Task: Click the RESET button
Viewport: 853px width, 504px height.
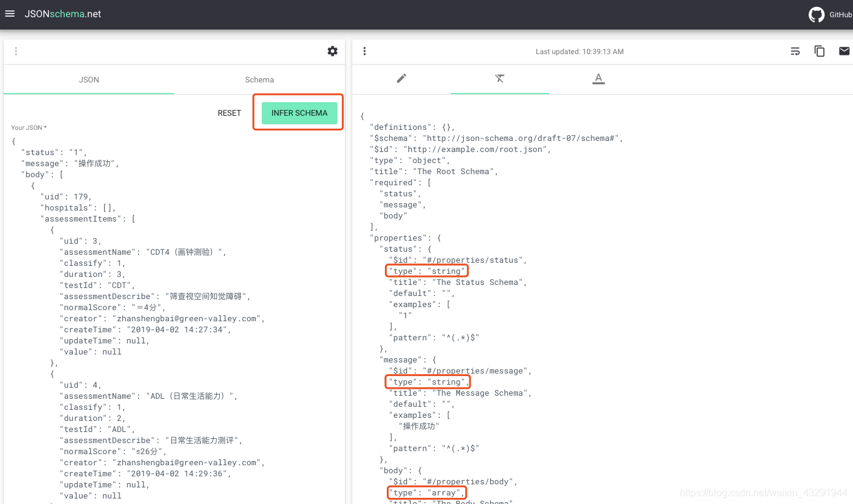Action: 229,113
